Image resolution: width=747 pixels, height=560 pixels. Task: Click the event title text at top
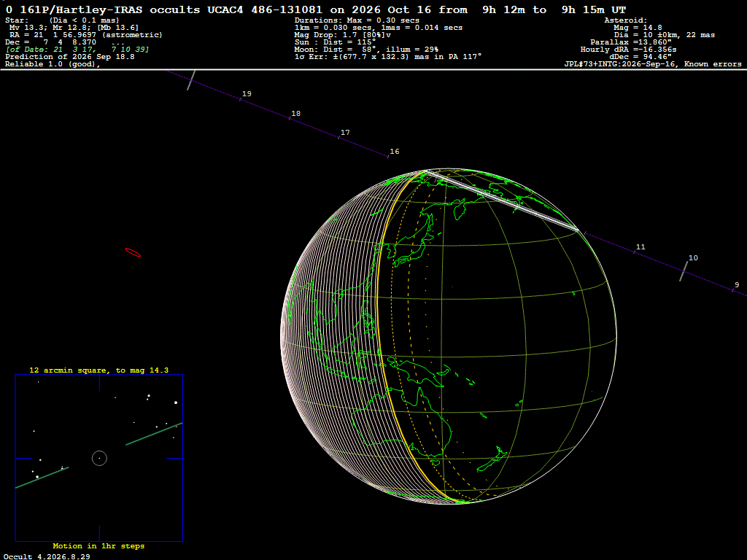point(316,9)
